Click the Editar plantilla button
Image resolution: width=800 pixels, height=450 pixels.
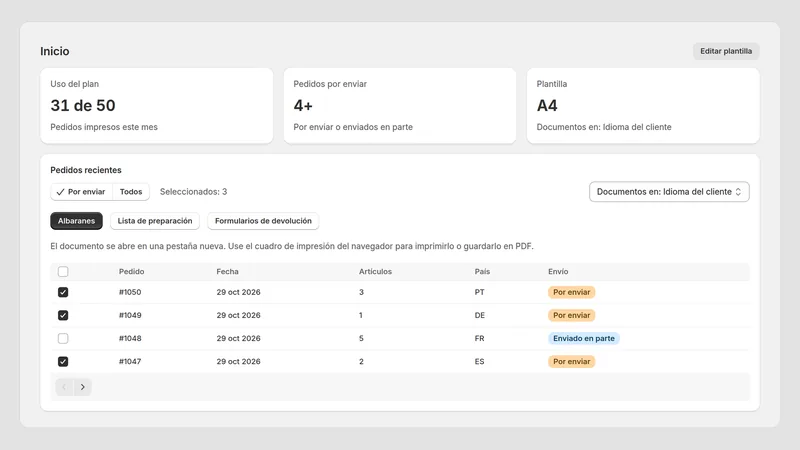(726, 51)
